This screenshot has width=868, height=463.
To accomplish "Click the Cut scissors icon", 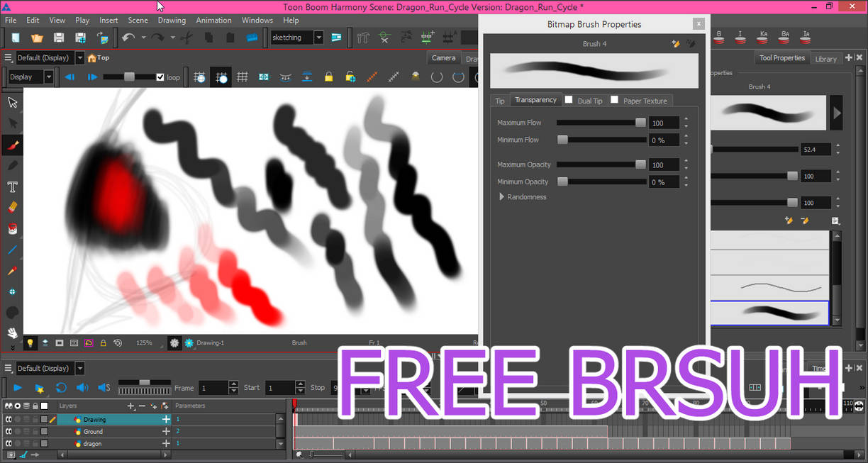I will click(187, 37).
